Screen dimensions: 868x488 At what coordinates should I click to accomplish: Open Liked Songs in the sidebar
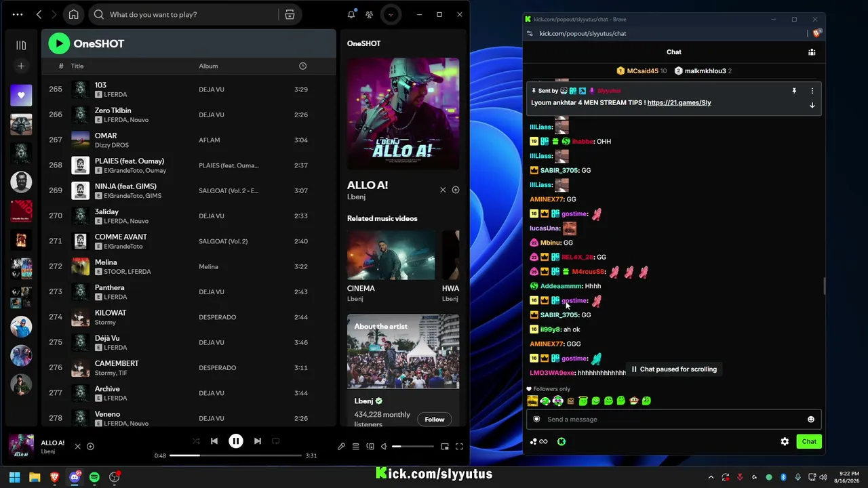click(21, 96)
